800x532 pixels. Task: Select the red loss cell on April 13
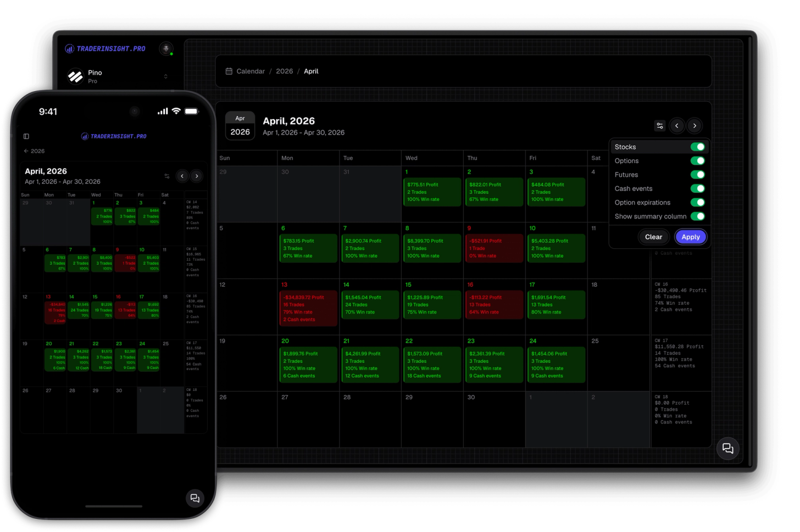point(307,307)
